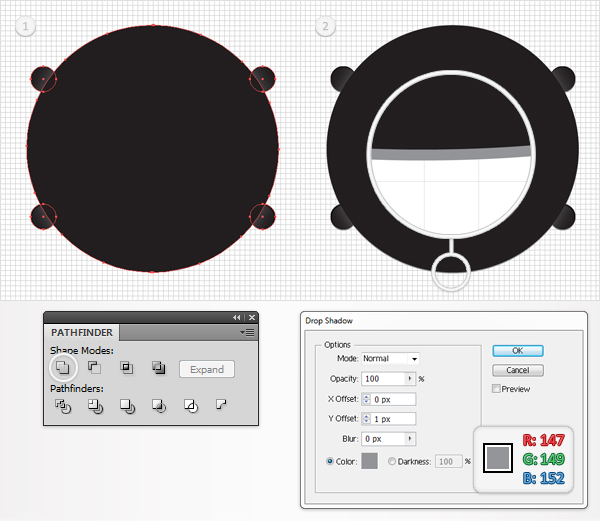Apply the Intersect shape mode

[x=127, y=368]
